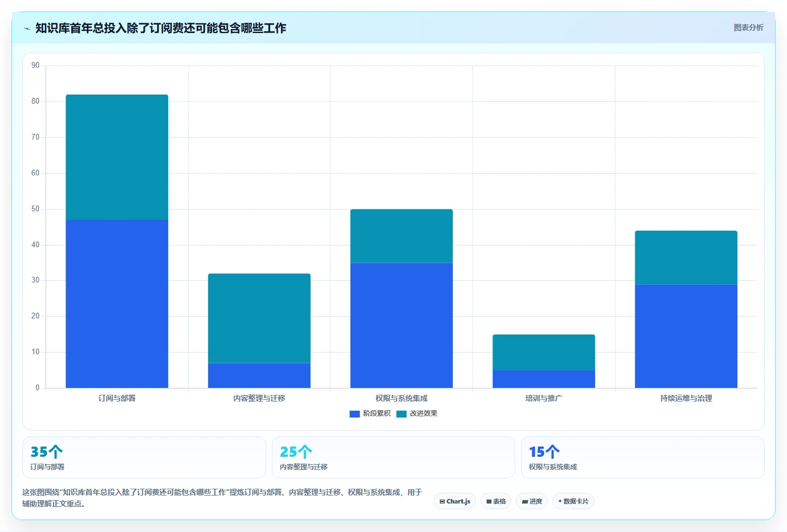Viewport: 787px width, 532px height.
Task: Click the 阶段累积 legend label
Action: coord(377,414)
